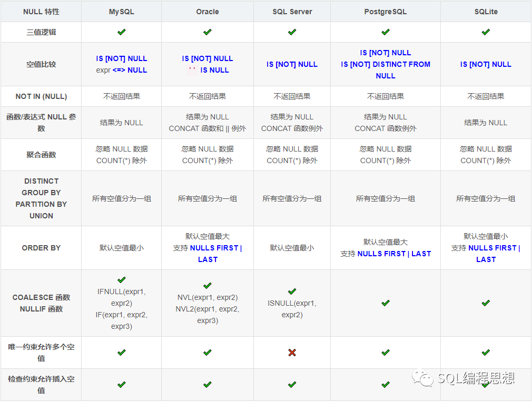This screenshot has width=532, height=402.
Task: Click the checkmark above ISNULL(expr1, expr2)
Action: tap(292, 292)
